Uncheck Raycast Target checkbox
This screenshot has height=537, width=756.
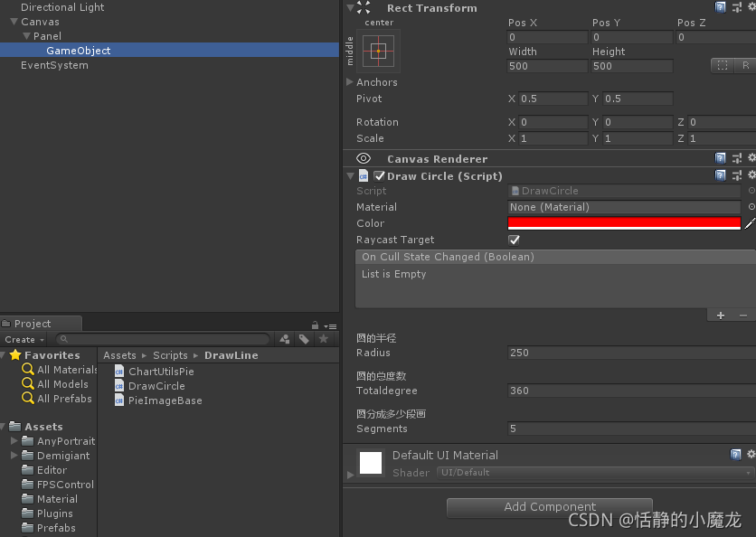(514, 240)
